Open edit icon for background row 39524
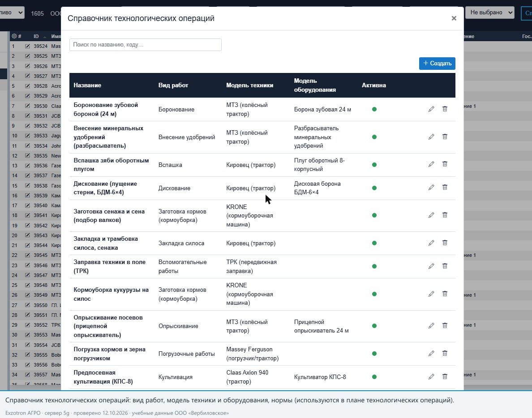532x418 pixels. point(27,46)
